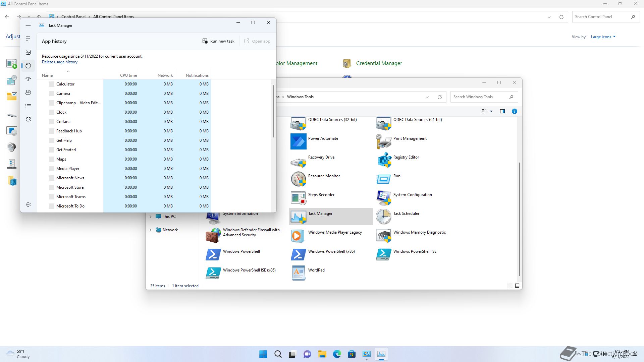Open Windows Tools address history dropdown
The width and height of the screenshot is (644, 362).
click(427, 97)
